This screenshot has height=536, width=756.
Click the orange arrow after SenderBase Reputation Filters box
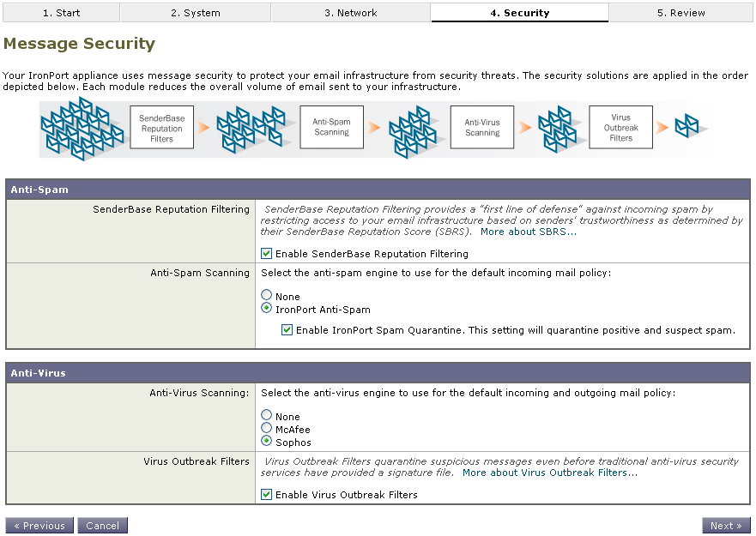[x=204, y=127]
